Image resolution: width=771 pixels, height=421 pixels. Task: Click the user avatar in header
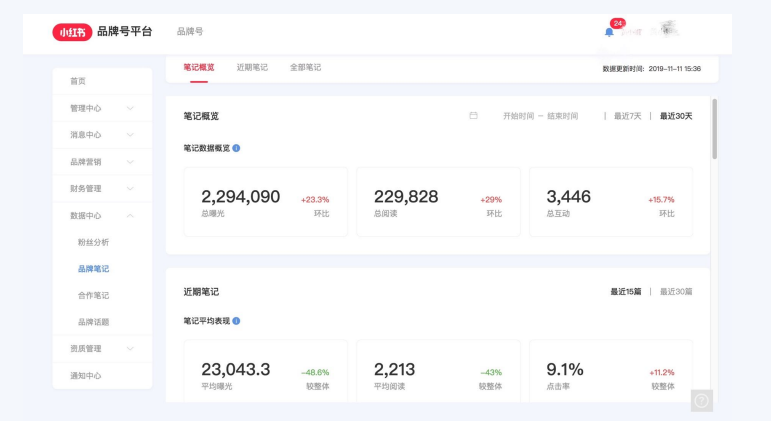click(669, 30)
